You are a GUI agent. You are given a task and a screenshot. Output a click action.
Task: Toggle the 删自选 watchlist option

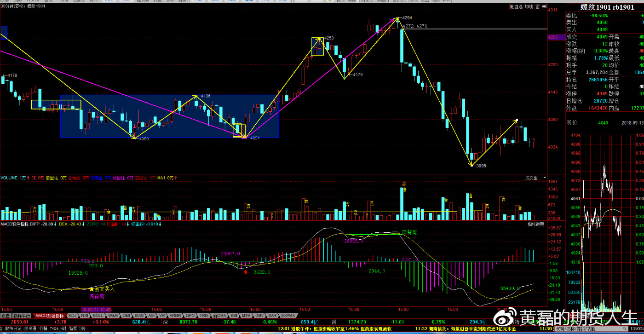click(x=516, y=6)
